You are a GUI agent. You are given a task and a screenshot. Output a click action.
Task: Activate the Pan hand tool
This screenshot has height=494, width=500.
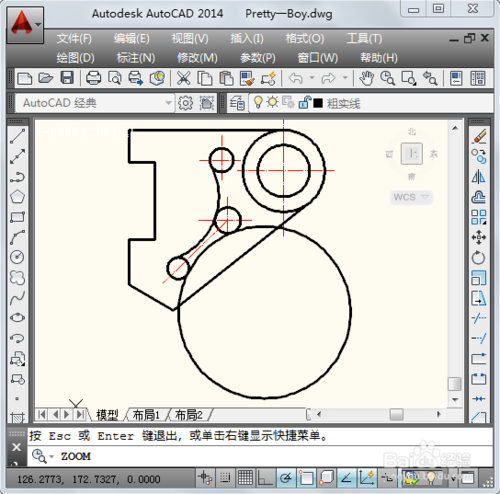[367, 79]
